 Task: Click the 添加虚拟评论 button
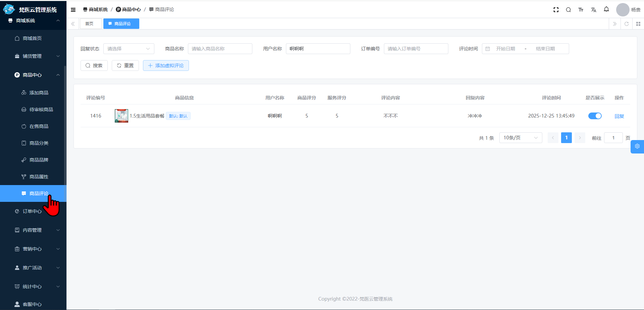click(166, 65)
